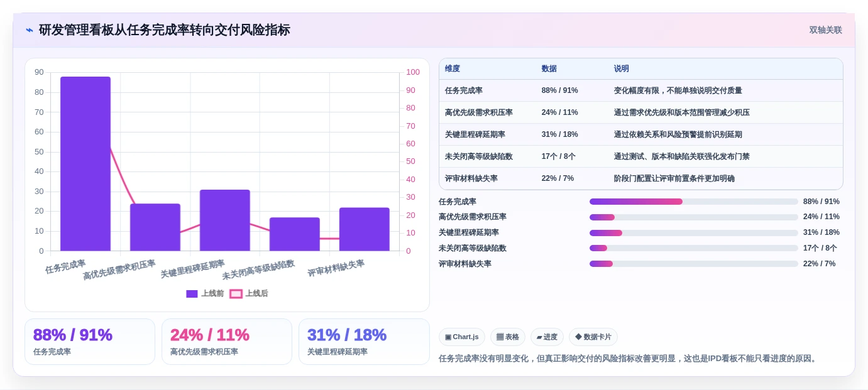Click the dashboard title 研发管理看板从任务完成率转向交付风险指标

coord(165,30)
